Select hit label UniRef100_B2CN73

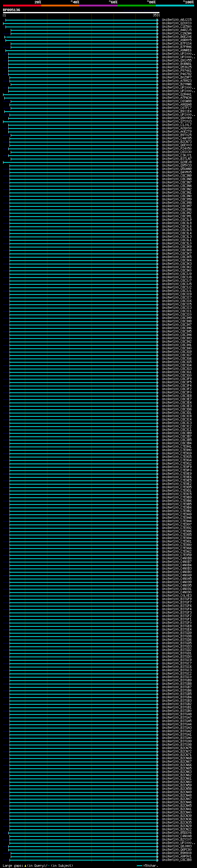pyautogui.click(x=177, y=142)
